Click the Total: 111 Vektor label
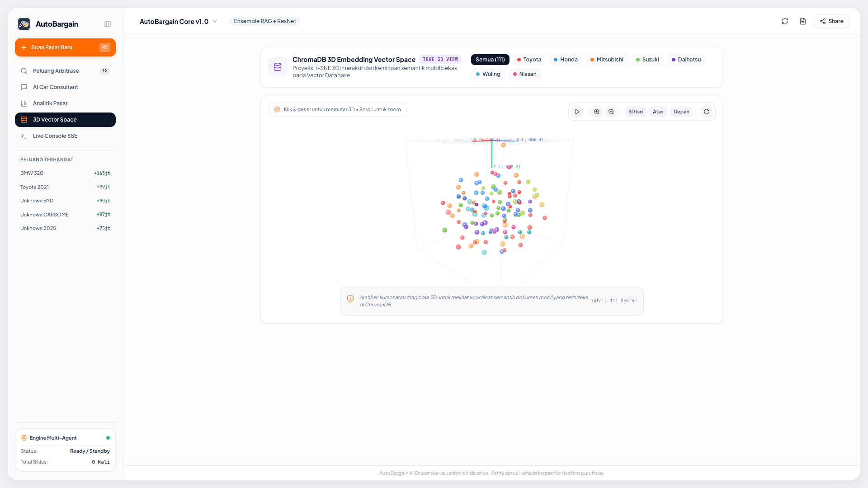Screen dimensions: 868x488 click(x=613, y=301)
